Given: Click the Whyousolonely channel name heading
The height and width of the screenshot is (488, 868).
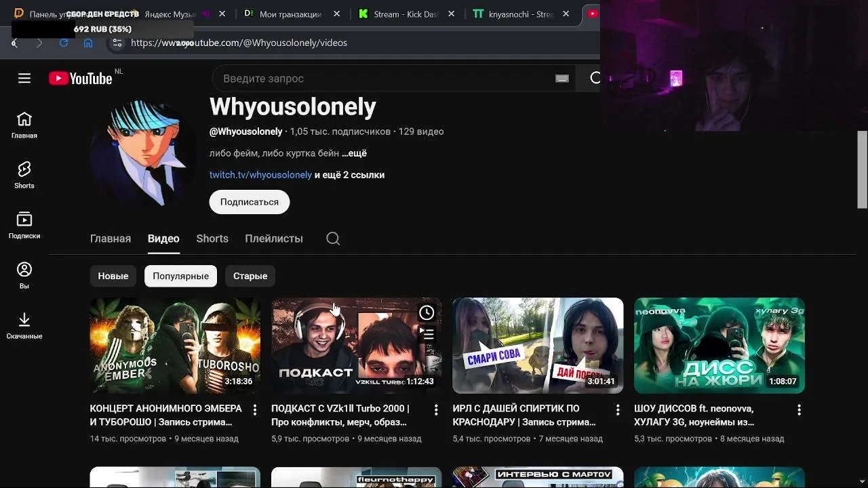Looking at the screenshot, I should tap(293, 107).
